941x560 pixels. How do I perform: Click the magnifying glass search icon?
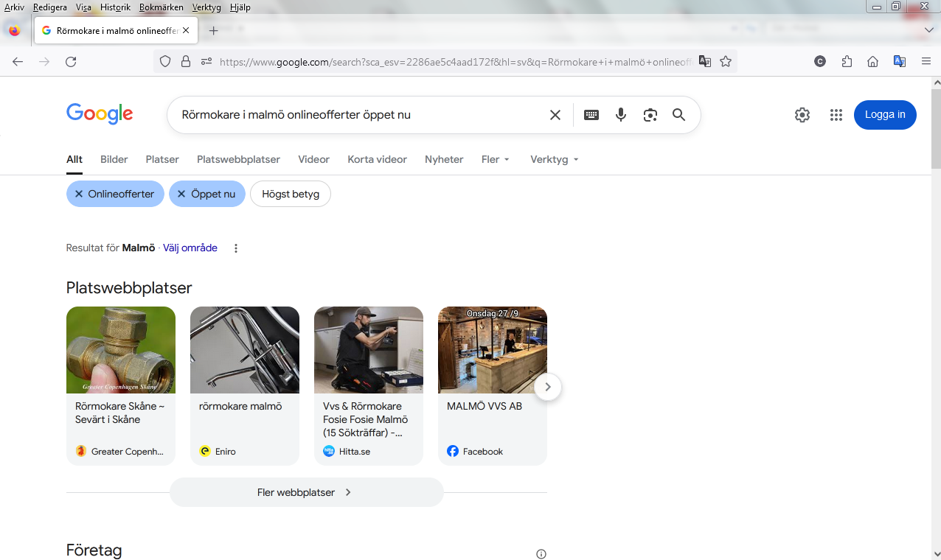(x=678, y=115)
